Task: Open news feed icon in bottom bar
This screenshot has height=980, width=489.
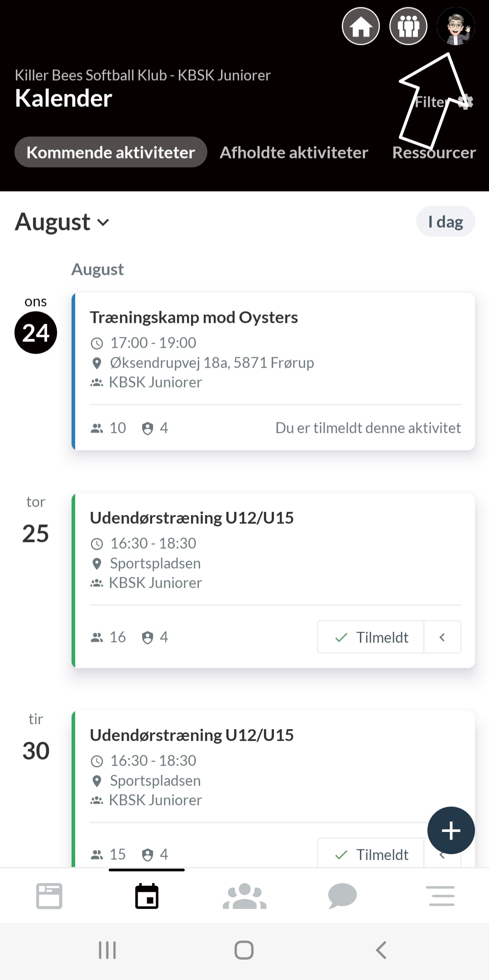Action: [49, 896]
